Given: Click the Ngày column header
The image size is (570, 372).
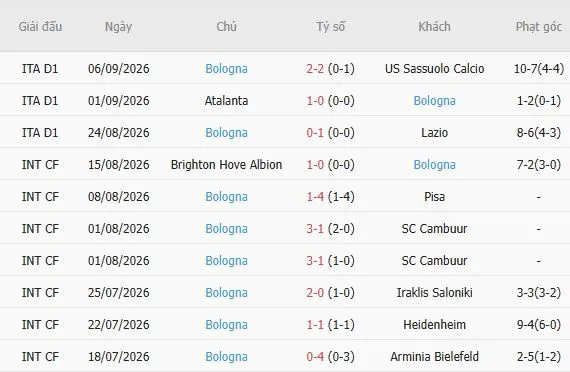Looking at the screenshot, I should (118, 27).
